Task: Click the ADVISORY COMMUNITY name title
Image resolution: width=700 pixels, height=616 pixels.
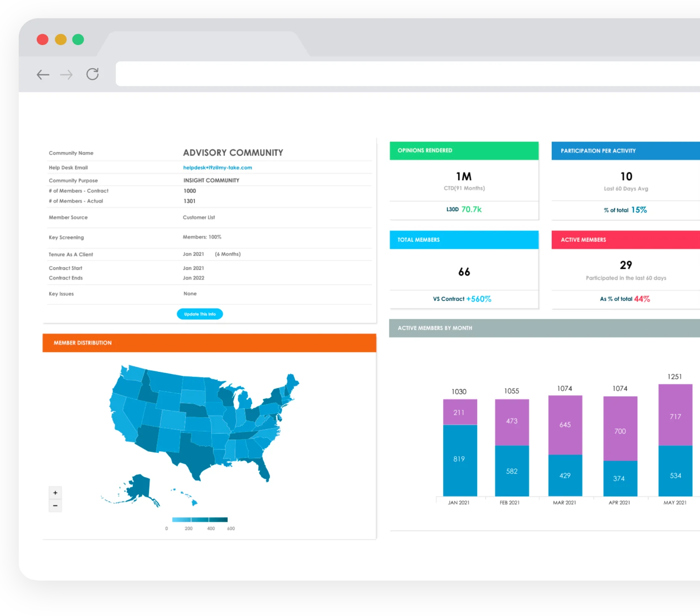Action: [x=233, y=153]
